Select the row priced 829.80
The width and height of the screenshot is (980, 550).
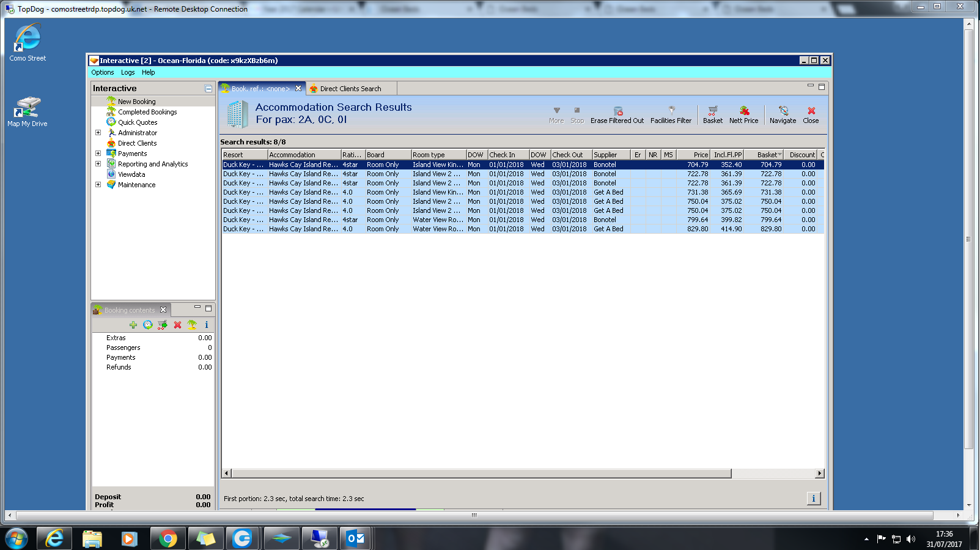(x=523, y=229)
